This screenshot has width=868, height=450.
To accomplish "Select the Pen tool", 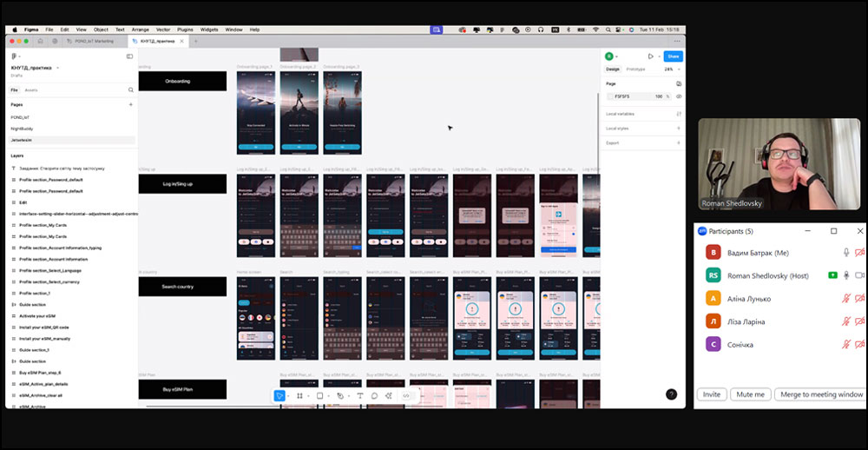I will coord(339,395).
